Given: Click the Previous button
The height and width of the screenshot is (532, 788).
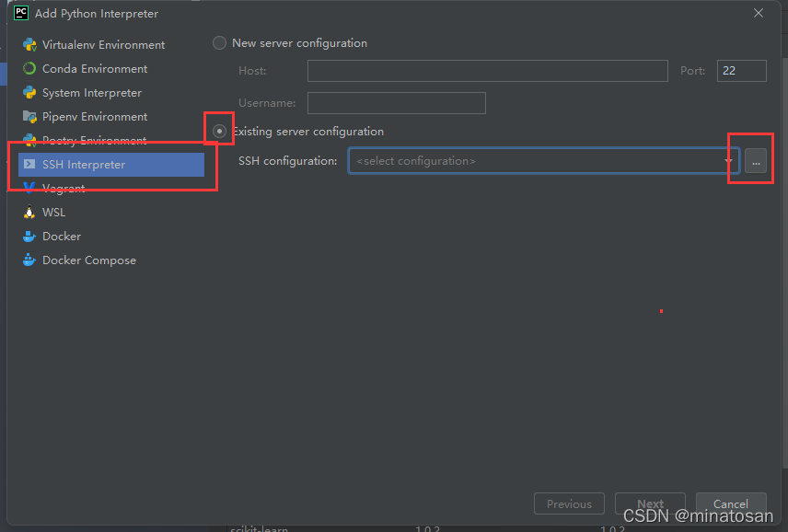Looking at the screenshot, I should pos(569,503).
